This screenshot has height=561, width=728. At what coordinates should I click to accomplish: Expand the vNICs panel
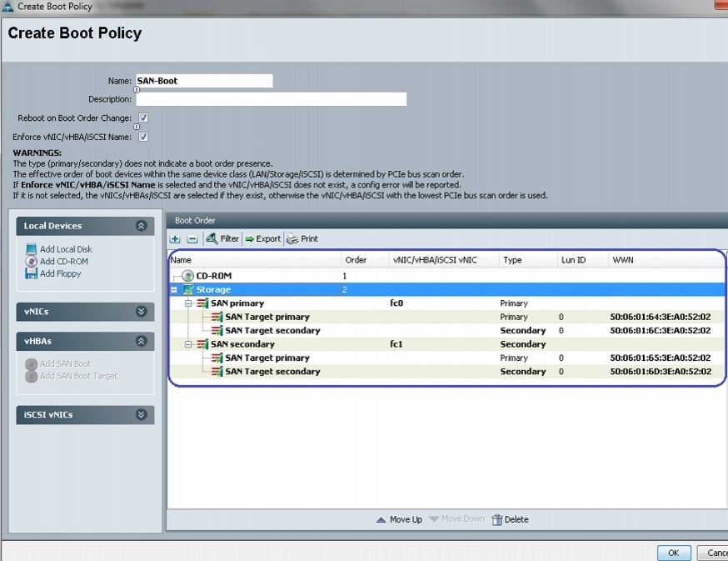pos(141,312)
